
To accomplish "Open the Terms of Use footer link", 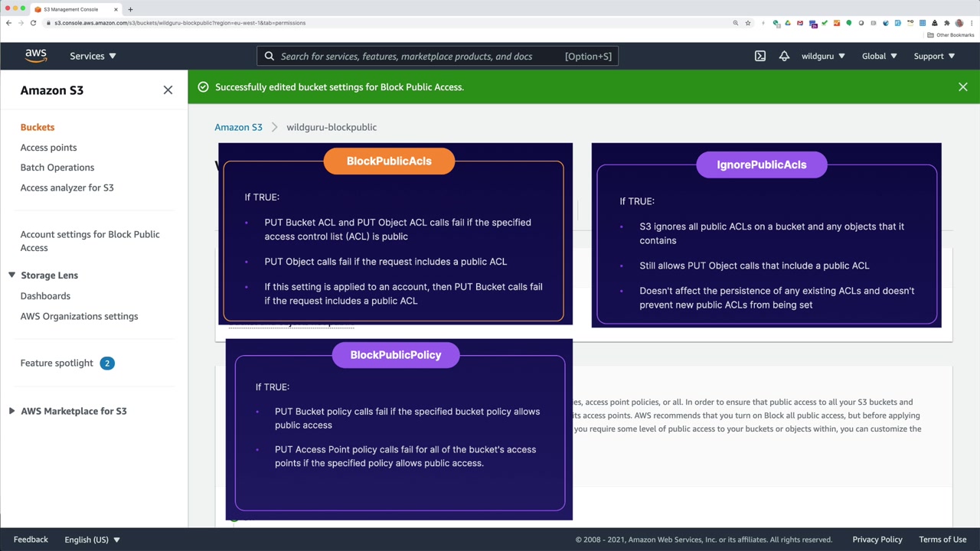I will coord(942,540).
